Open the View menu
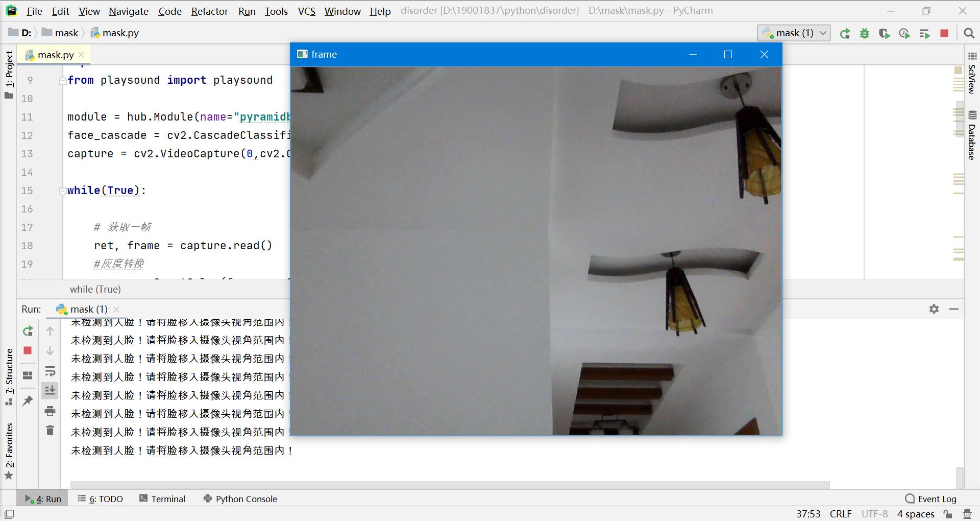The height and width of the screenshot is (521, 980). [x=89, y=11]
